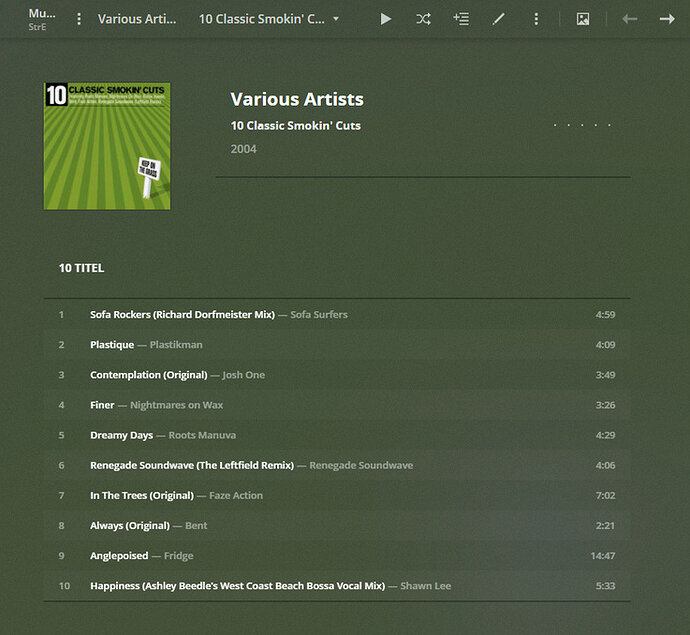Open artist Faze Action
Viewport: 690px width, 635px height.
click(236, 496)
